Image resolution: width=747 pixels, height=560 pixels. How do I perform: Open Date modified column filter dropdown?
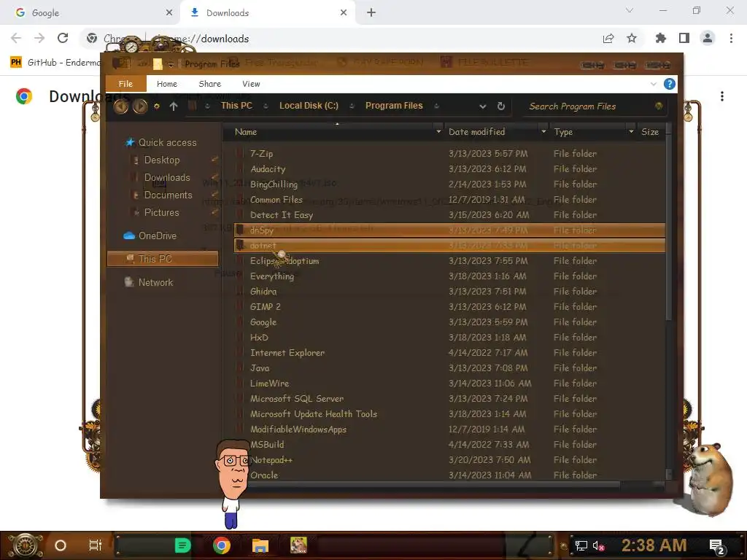(x=543, y=131)
